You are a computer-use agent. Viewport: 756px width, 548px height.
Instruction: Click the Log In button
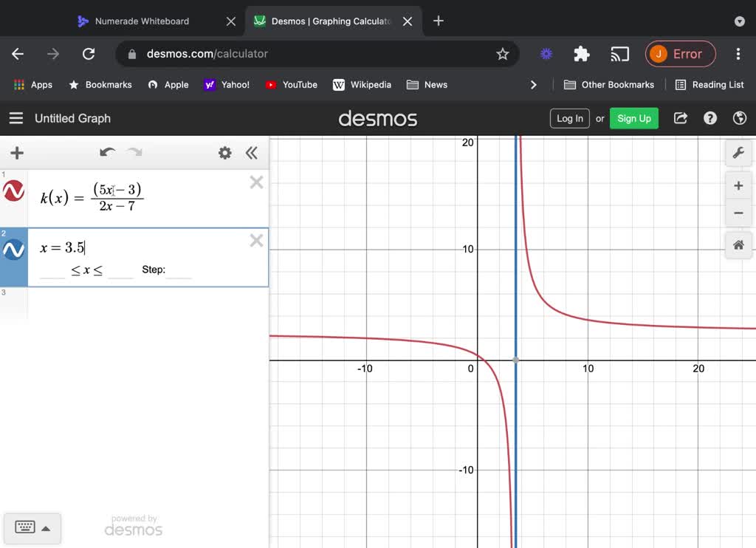coord(569,118)
